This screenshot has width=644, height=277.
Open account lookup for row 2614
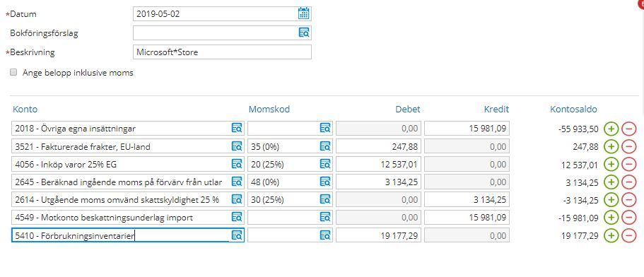click(237, 199)
